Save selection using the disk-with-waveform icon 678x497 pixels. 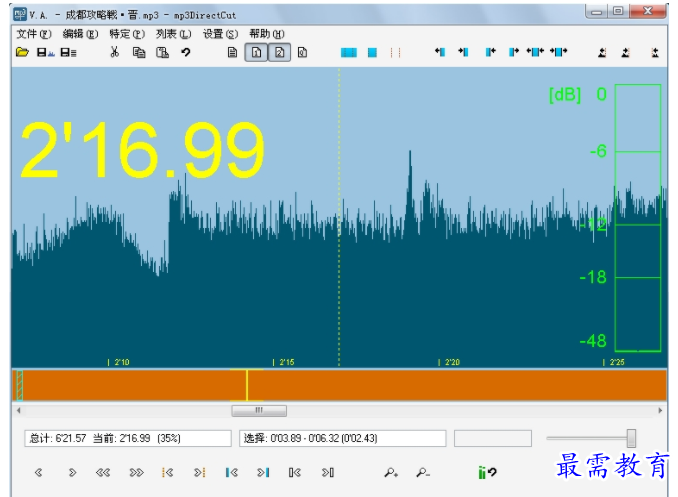pyautogui.click(x=45, y=52)
